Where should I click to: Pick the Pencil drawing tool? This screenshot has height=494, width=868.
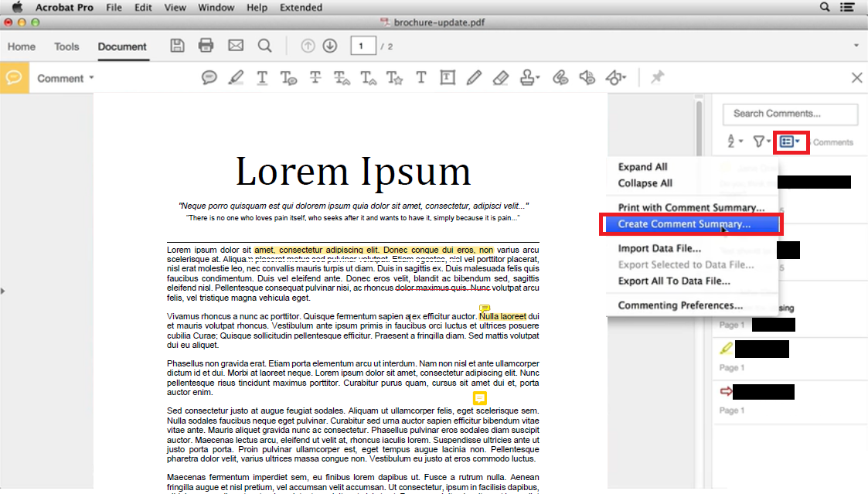[x=474, y=77]
